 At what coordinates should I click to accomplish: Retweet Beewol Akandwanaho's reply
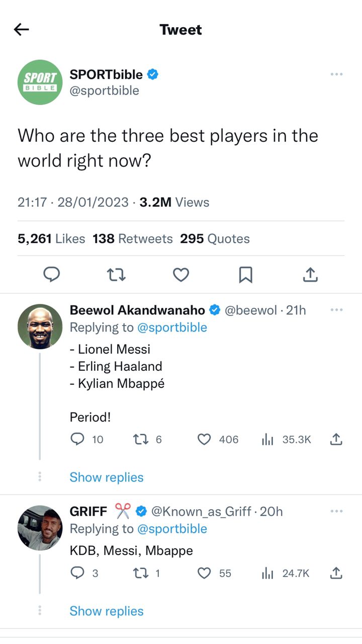pos(139,439)
